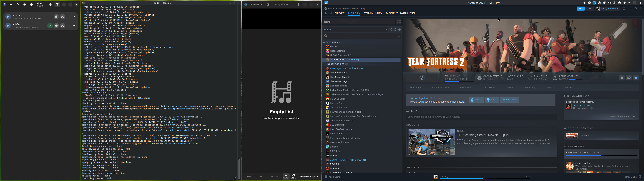644x181 pixels.
Task: Enable multi-selection mode check icon in containers
Action: click(x=51, y=5)
